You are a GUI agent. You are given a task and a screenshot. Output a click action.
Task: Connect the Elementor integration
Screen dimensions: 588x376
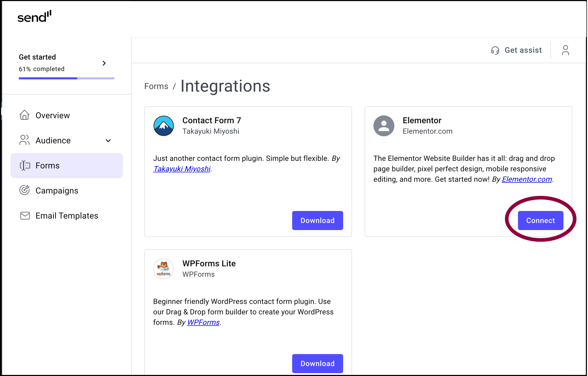pyautogui.click(x=540, y=220)
